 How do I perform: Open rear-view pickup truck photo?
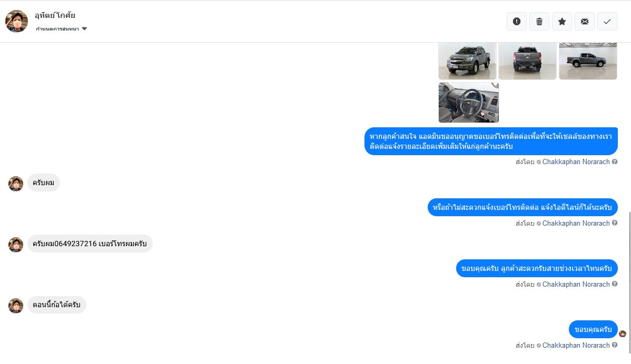pos(527,61)
